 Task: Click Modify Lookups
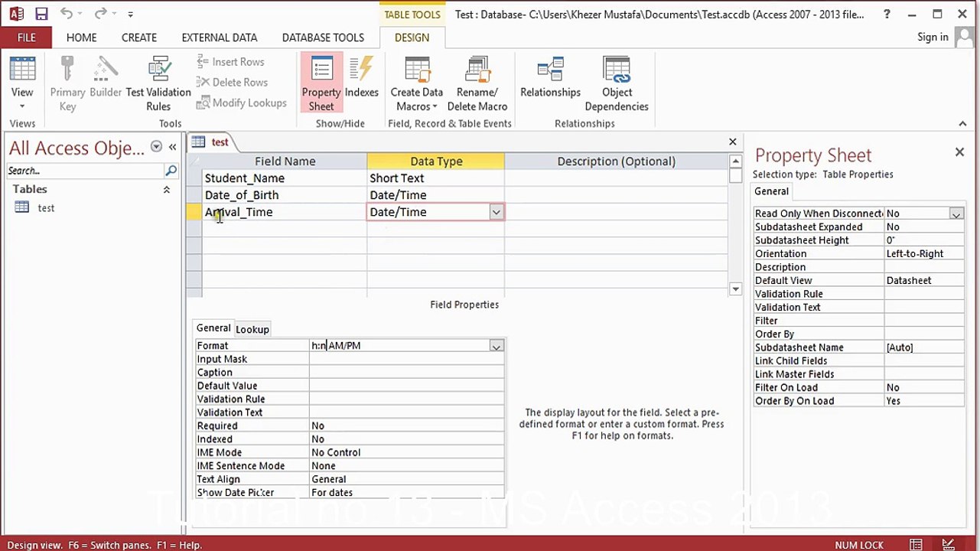[x=241, y=103]
